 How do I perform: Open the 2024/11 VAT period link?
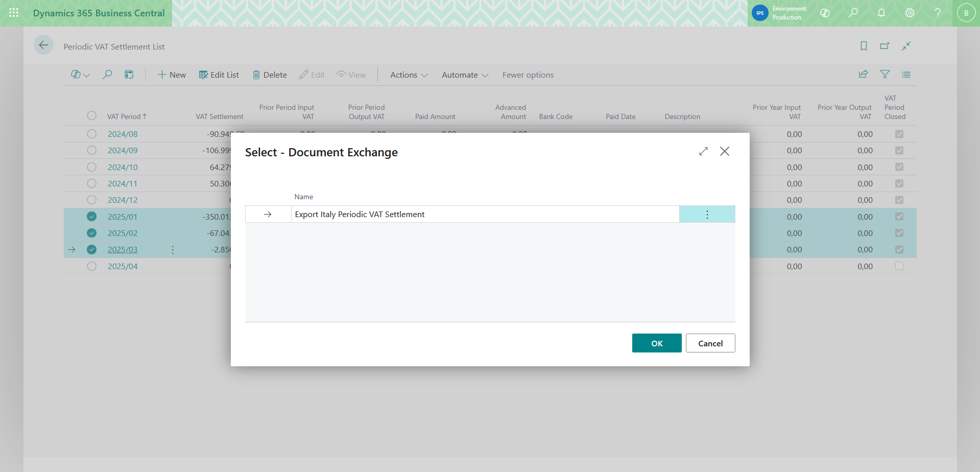123,183
